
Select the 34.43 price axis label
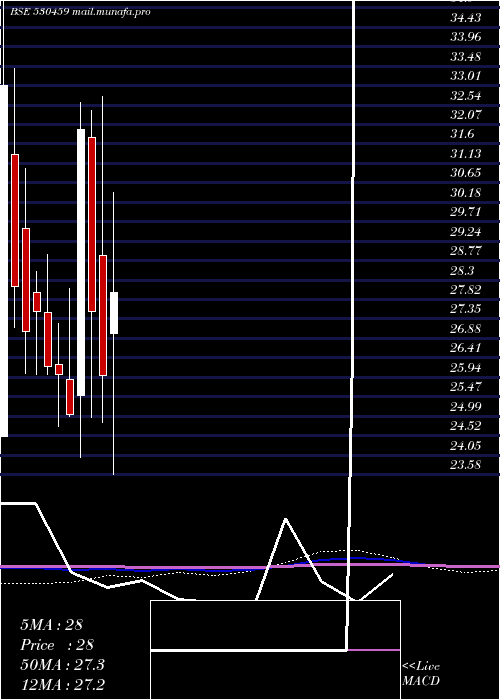466,18
